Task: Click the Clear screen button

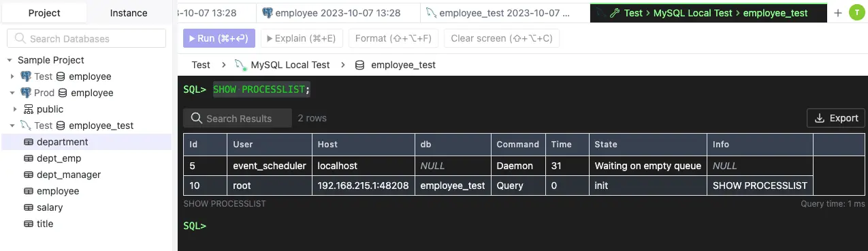Action: pyautogui.click(x=502, y=38)
